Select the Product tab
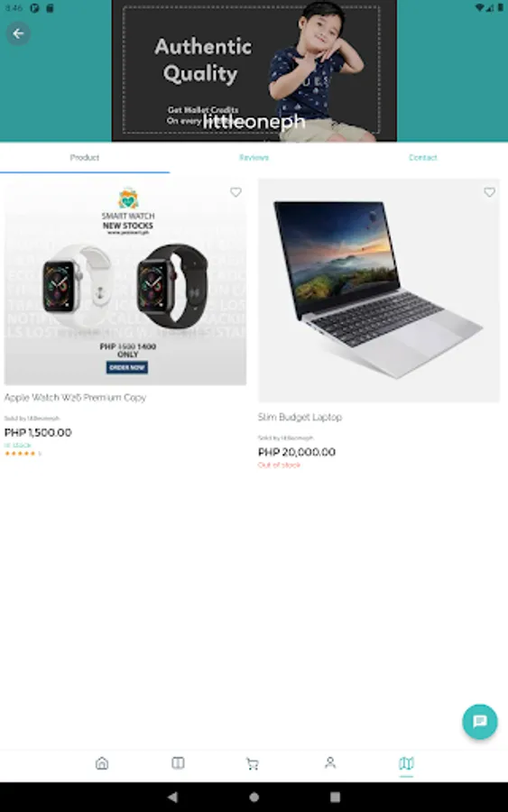 point(85,157)
